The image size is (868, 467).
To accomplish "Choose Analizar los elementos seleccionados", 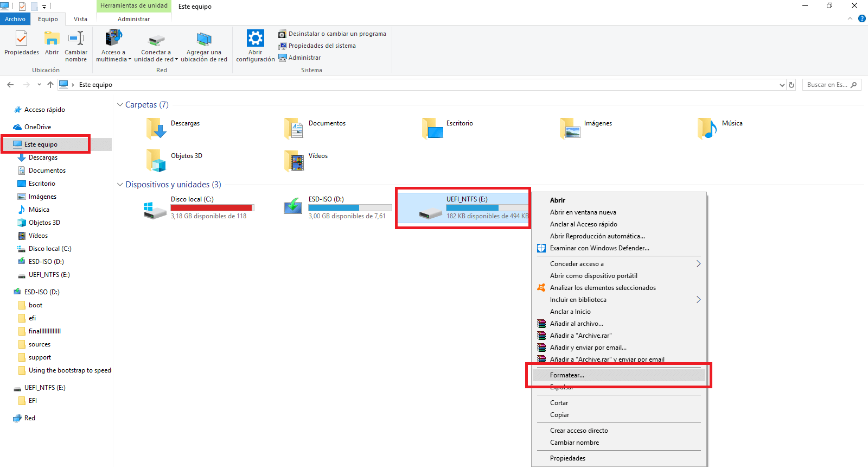I will tap(619, 288).
